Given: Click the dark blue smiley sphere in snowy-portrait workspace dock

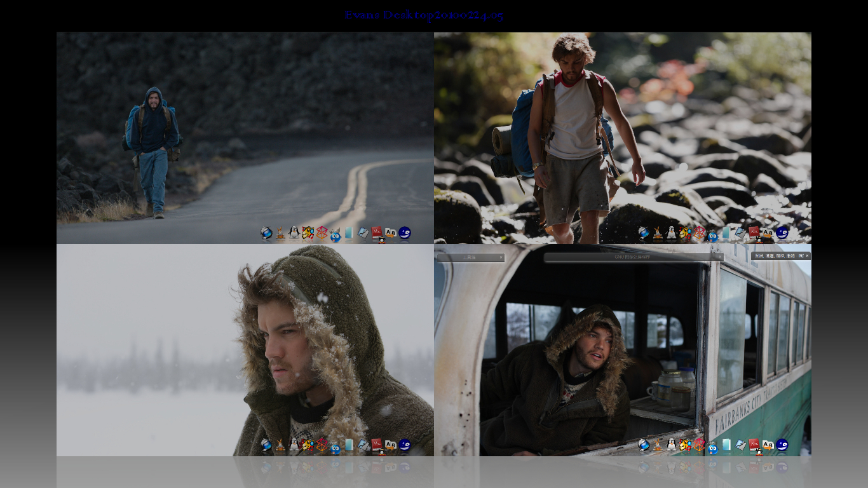Looking at the screenshot, I should (x=404, y=445).
